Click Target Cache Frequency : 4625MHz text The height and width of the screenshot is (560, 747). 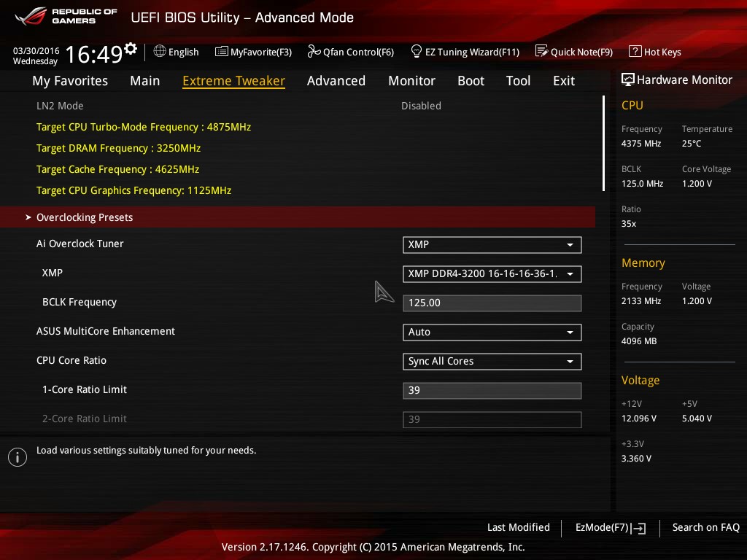[117, 169]
